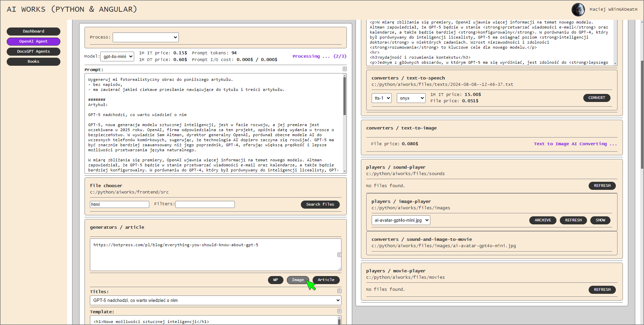Screen dimensions: 644x325
Task: Click the C icon beside Template label
Action: 339,311
